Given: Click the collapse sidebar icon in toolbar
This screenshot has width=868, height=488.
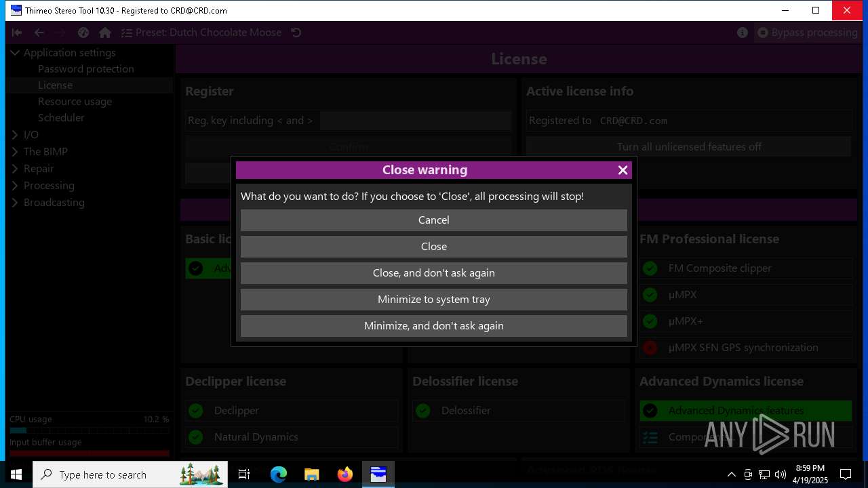Looking at the screenshot, I should pyautogui.click(x=17, y=33).
